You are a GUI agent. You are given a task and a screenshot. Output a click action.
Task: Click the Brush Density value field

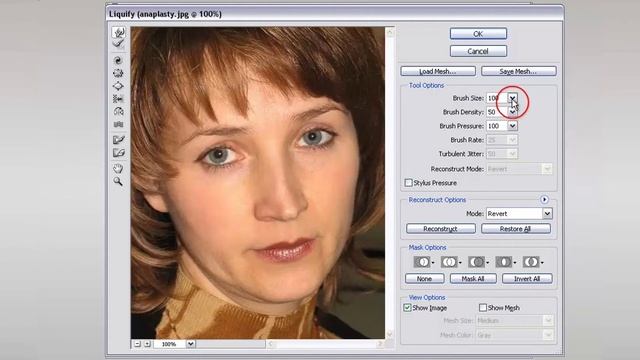(497, 112)
